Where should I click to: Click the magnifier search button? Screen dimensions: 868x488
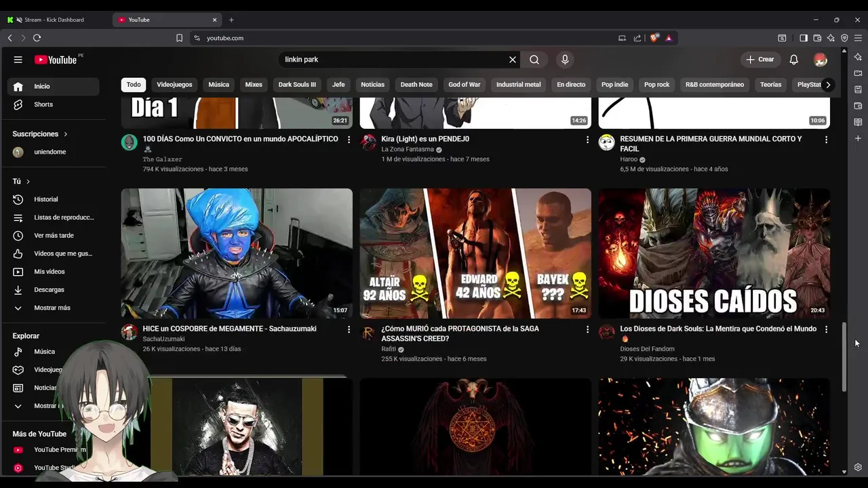(534, 60)
